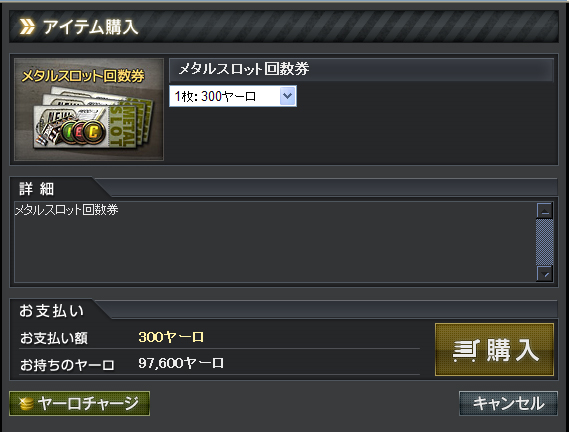The height and width of the screenshot is (432, 569).
Task: Click the details box scrollbar thumb
Action: point(545,242)
